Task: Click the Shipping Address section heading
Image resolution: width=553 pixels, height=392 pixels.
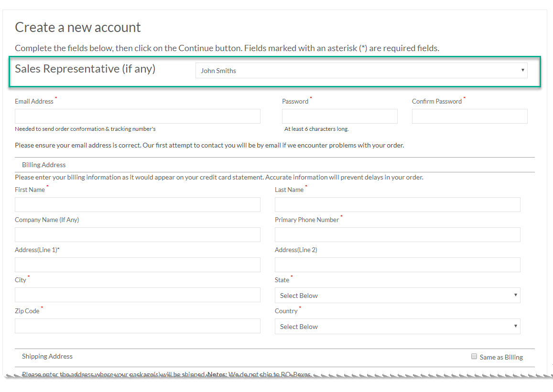Action: coord(47,356)
